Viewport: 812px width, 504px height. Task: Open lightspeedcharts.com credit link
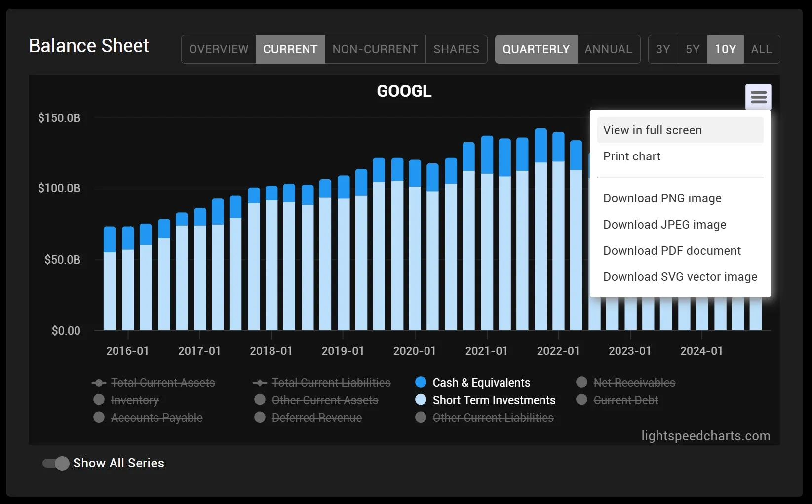pyautogui.click(x=706, y=436)
